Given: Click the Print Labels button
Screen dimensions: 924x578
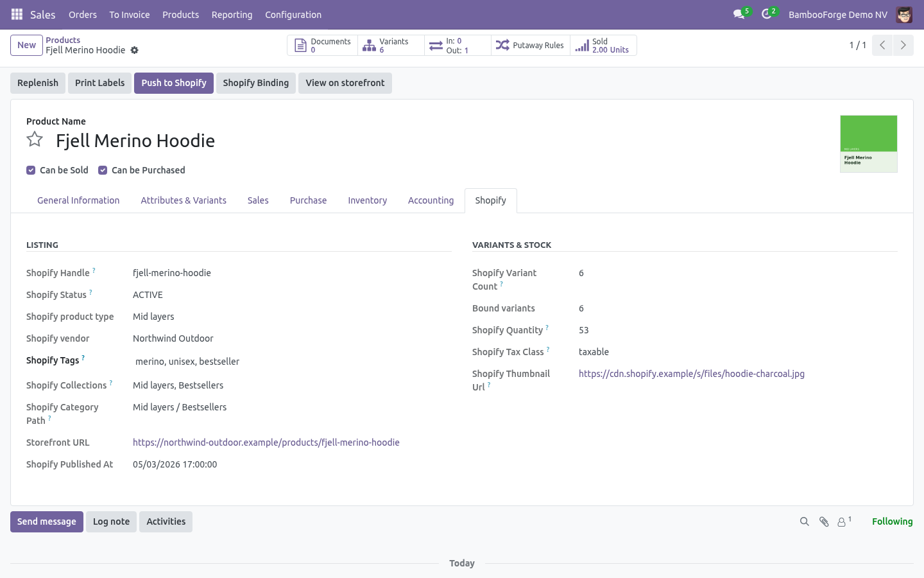Looking at the screenshot, I should (x=100, y=83).
